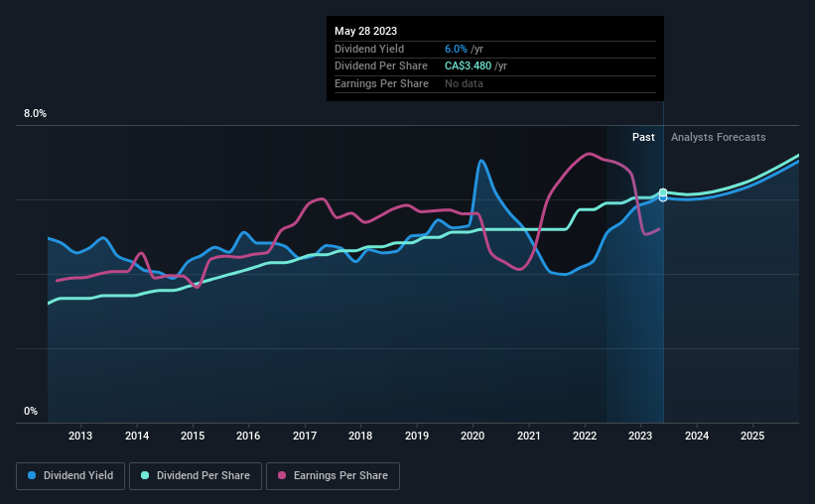Click the '0%' y-axis label

click(31, 411)
